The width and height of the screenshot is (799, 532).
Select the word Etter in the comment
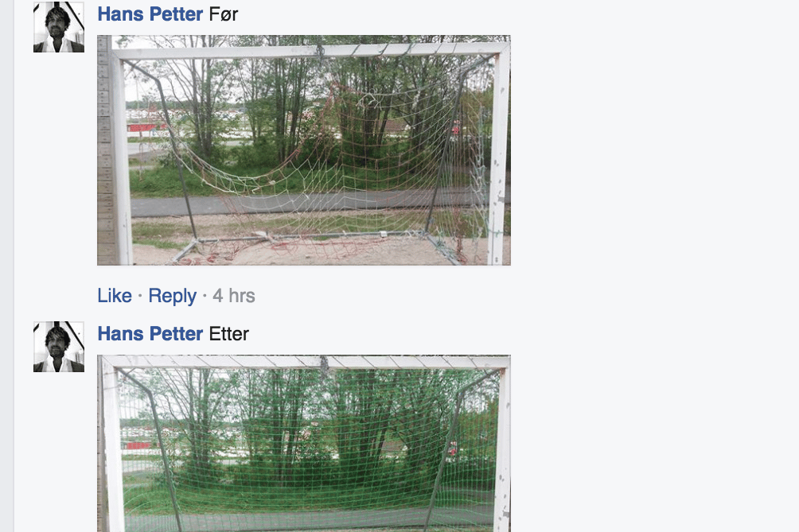coord(228,334)
